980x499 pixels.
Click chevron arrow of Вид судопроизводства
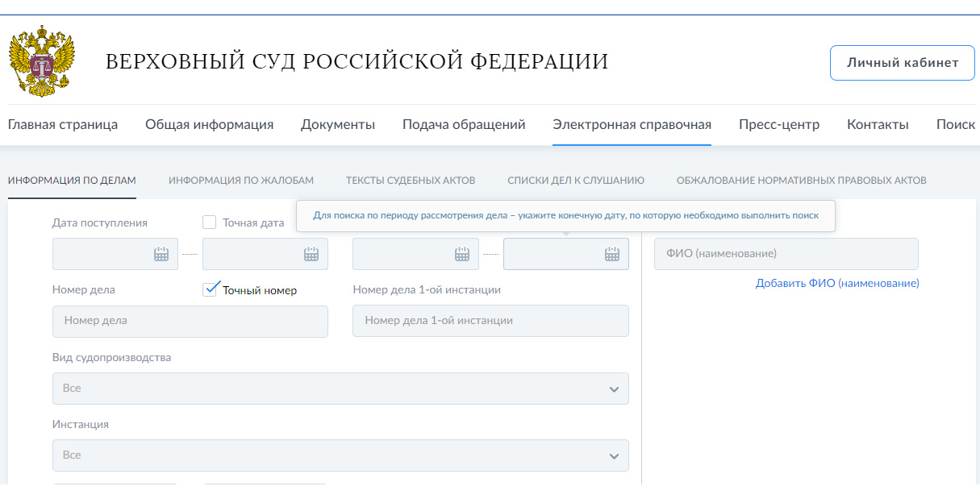(614, 389)
